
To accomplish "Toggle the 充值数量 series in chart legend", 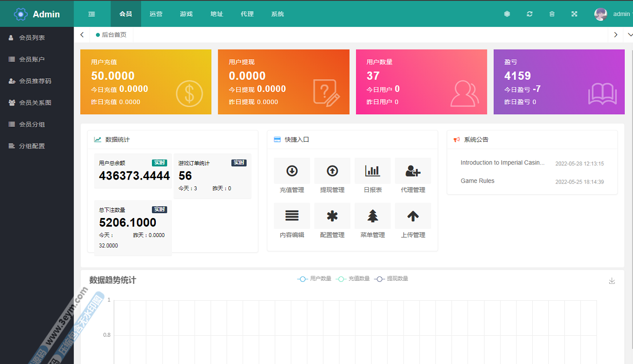I will [x=353, y=279].
